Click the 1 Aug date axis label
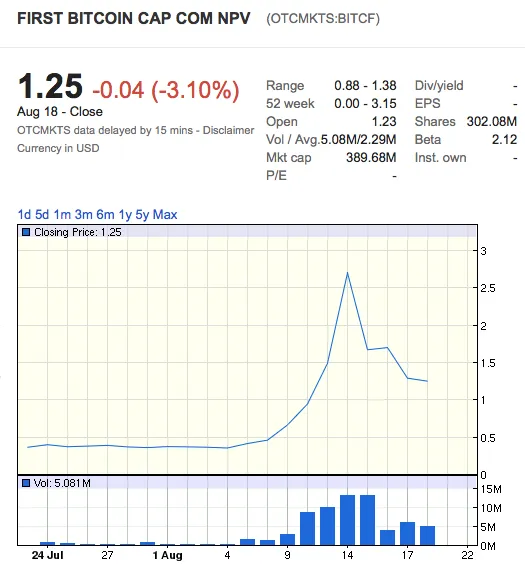 point(167,555)
